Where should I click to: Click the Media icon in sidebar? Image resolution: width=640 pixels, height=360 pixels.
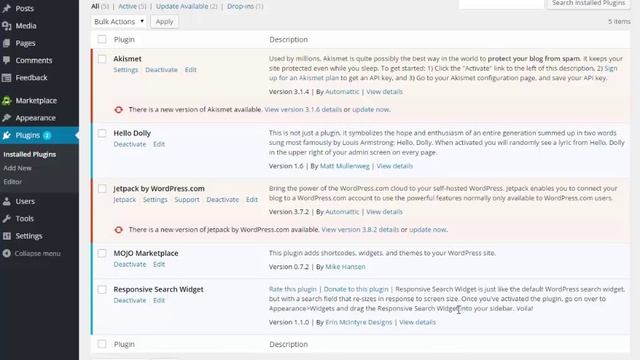pyautogui.click(x=7, y=26)
